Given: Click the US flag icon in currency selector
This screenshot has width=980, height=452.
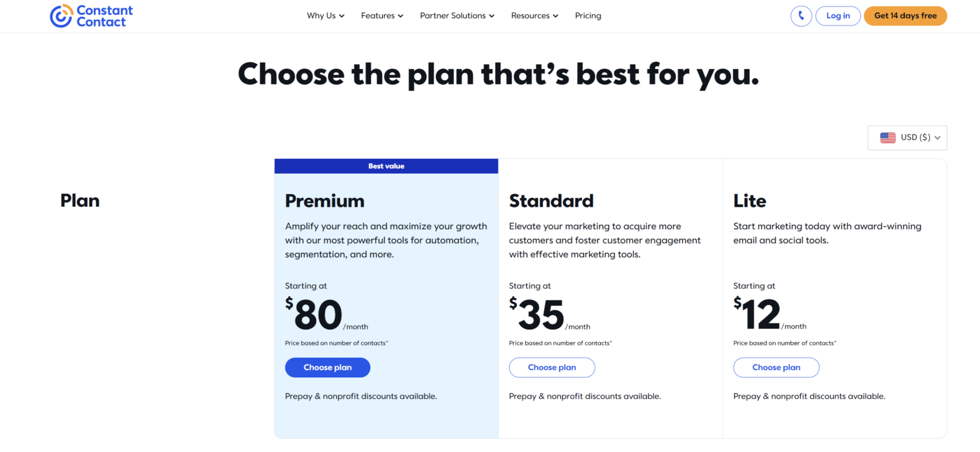Looking at the screenshot, I should [887, 137].
